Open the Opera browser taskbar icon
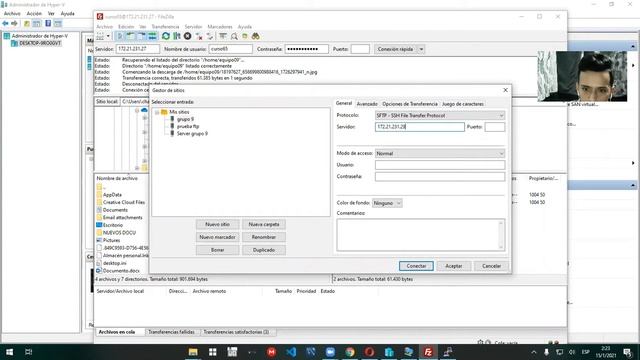The height and width of the screenshot is (360, 640). coord(369,352)
